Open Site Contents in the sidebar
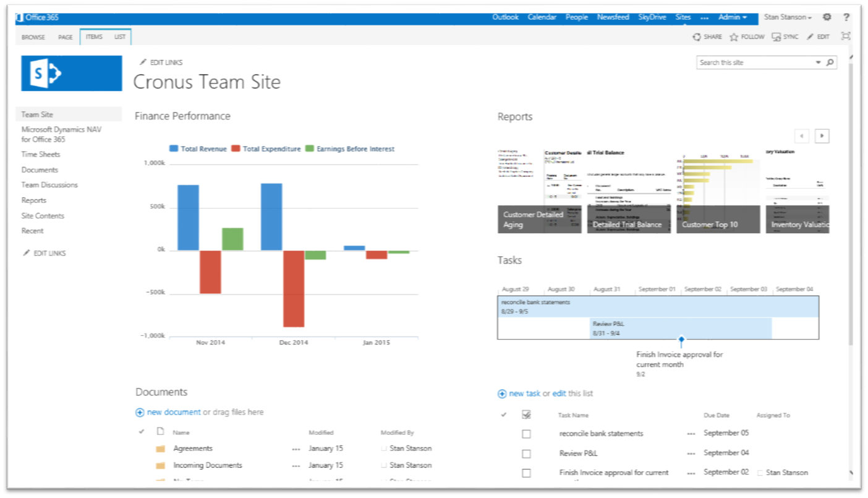Viewport: 868px width, 498px height. 43,216
